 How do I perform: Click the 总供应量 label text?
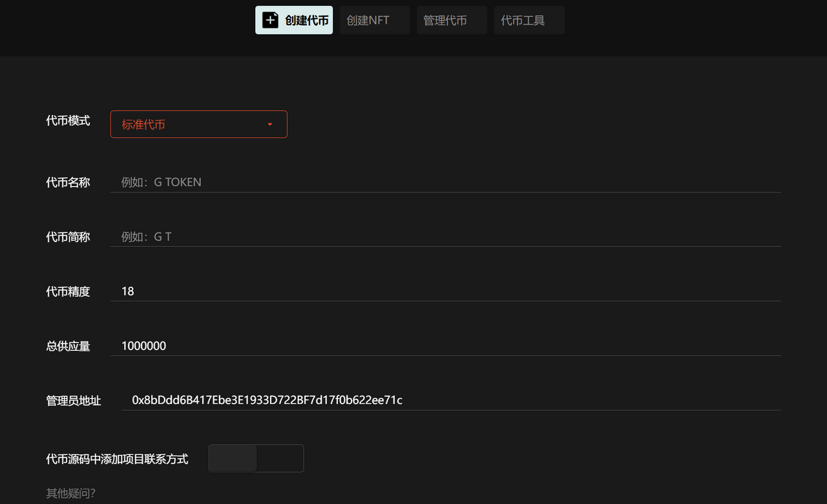click(x=68, y=346)
